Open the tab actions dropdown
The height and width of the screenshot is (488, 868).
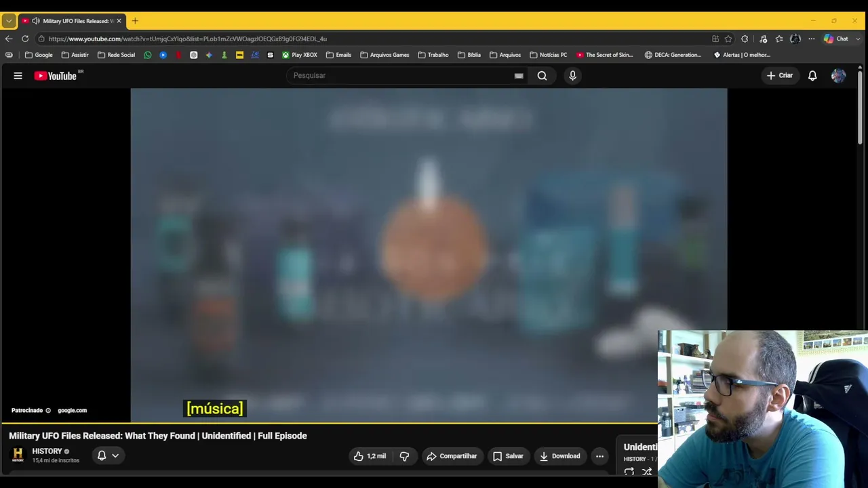[x=9, y=21]
